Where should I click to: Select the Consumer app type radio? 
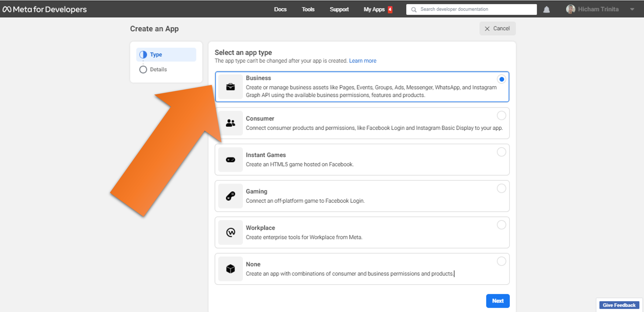pyautogui.click(x=501, y=116)
